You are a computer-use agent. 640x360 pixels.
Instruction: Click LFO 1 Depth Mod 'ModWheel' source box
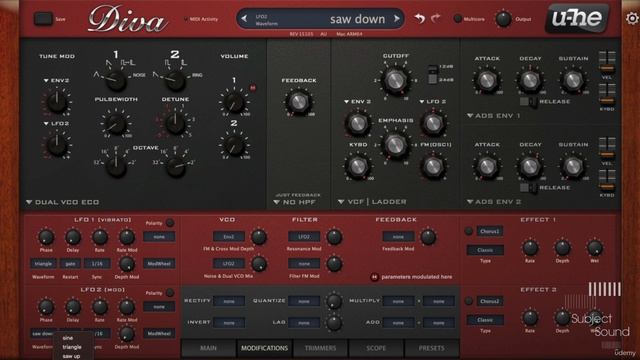[159, 264]
